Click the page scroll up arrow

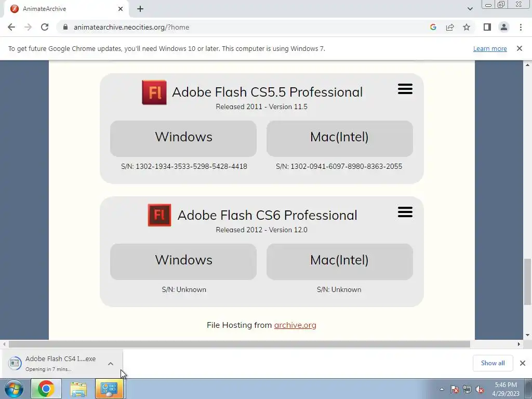(x=527, y=65)
